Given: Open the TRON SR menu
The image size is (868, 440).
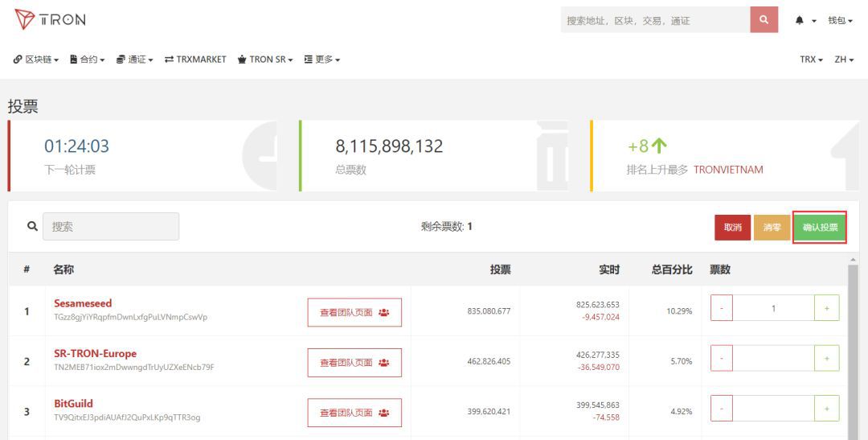Looking at the screenshot, I should [265, 60].
